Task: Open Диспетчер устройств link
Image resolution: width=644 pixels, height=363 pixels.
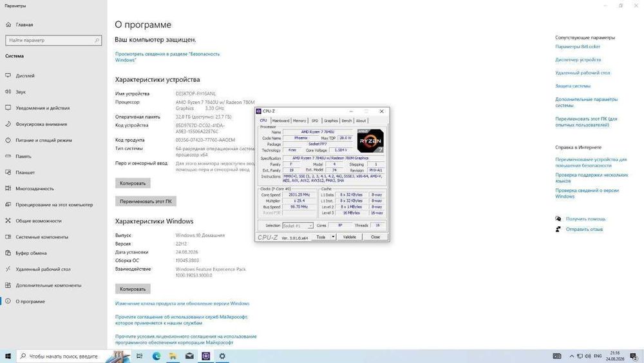Action: (578, 59)
